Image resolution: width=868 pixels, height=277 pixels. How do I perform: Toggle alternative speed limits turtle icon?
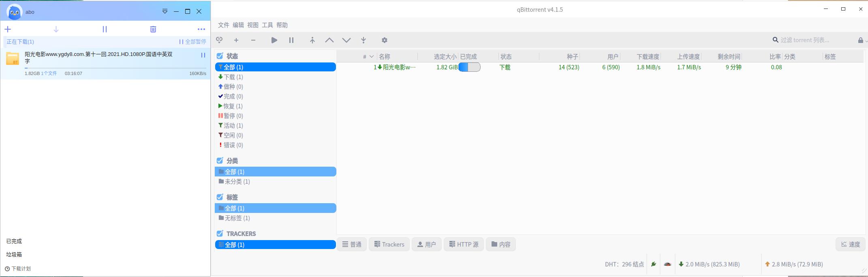667,264
